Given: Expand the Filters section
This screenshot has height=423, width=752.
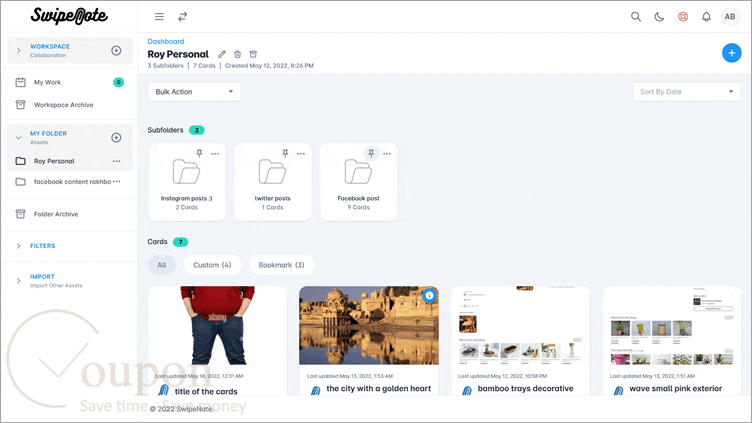Looking at the screenshot, I should click(x=42, y=246).
